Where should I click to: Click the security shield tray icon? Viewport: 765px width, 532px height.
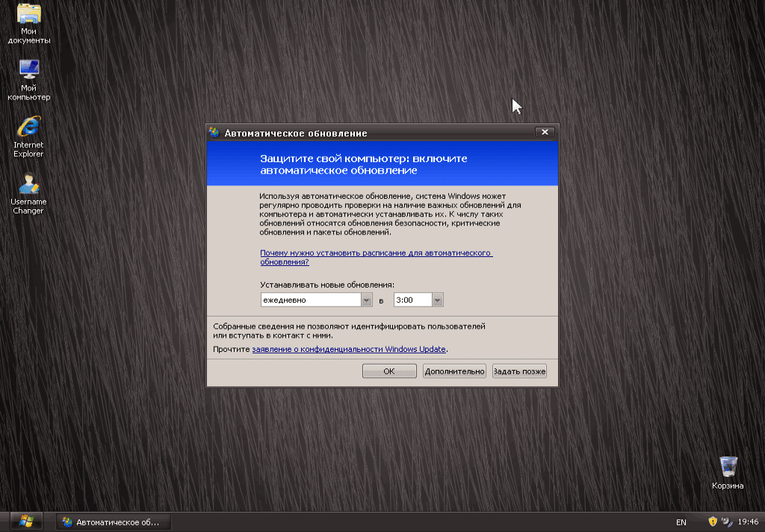[x=712, y=522]
